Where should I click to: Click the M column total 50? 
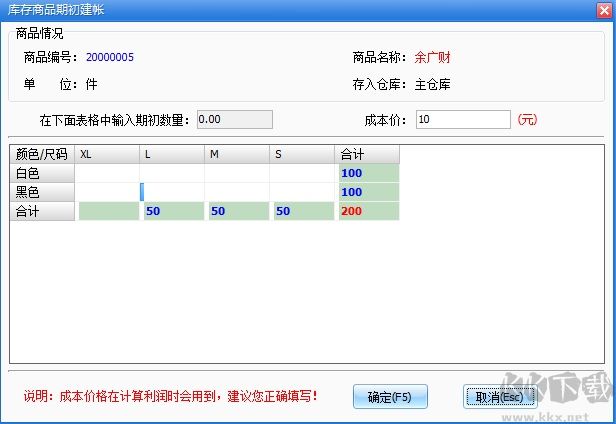(x=239, y=211)
